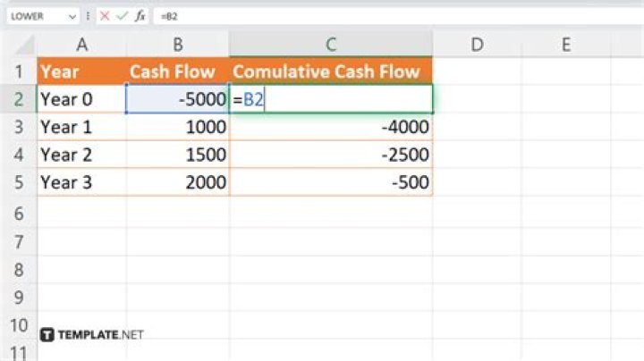The image size is (644, 361).
Task: Cancel the formula entry with X icon
Action: pyautogui.click(x=105, y=16)
